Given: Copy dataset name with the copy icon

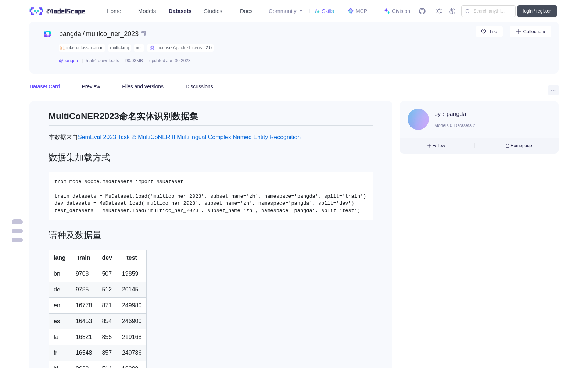Looking at the screenshot, I should (x=143, y=34).
